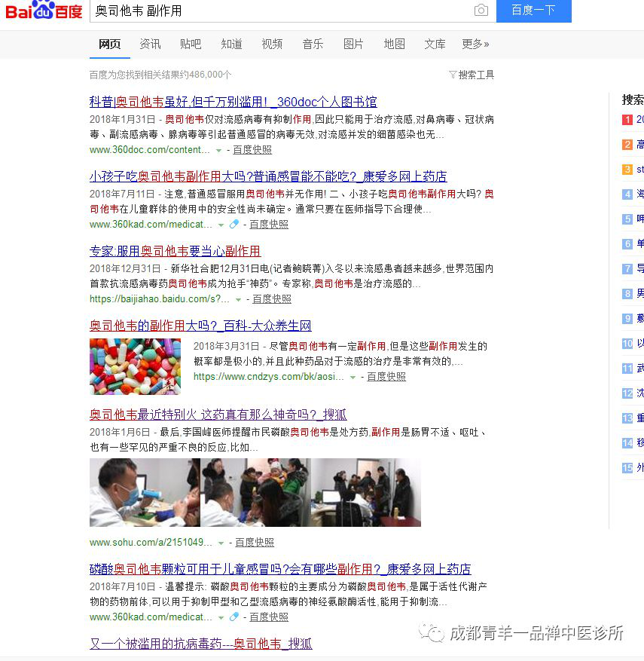Screen dimensions: 644x661
Task: Open result 小孩子吃奥司他韦副作用大吗
Action: [268, 176]
